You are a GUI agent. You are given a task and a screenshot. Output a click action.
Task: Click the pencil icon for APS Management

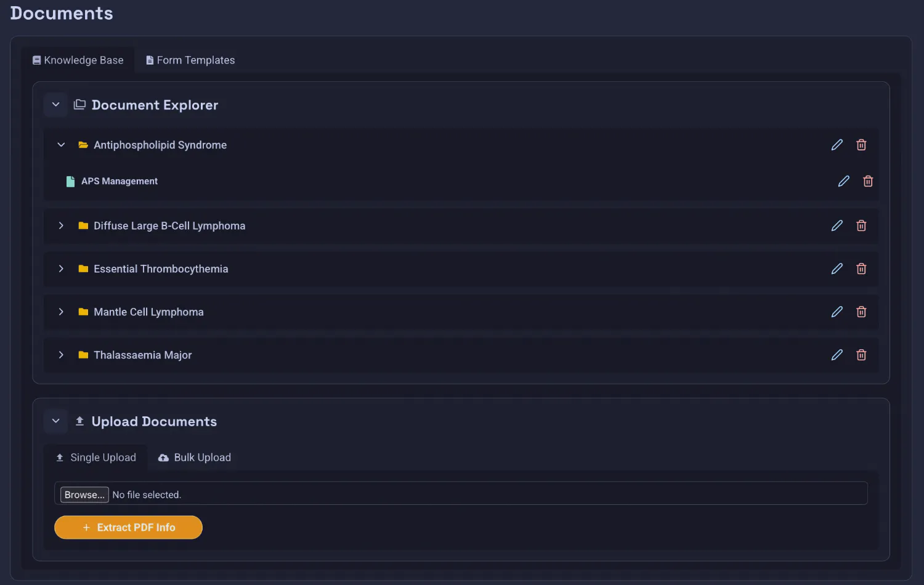(843, 181)
